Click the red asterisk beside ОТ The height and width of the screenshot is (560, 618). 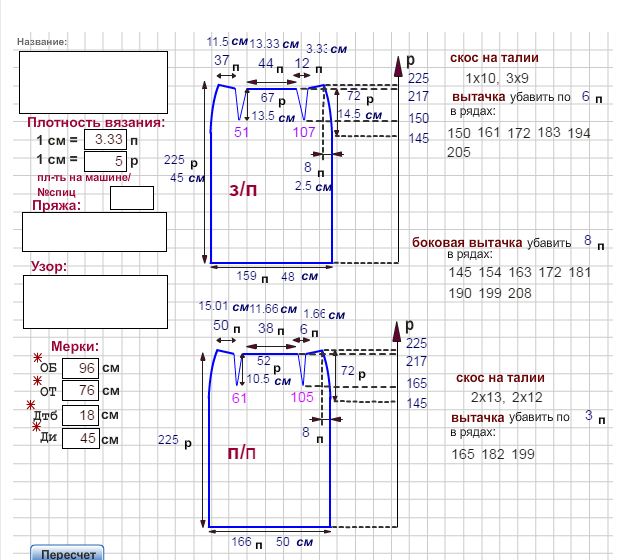tap(39, 383)
